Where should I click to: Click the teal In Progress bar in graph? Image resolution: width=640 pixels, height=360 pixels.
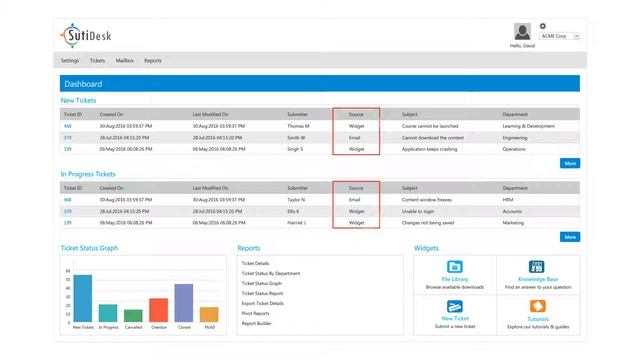point(108,313)
